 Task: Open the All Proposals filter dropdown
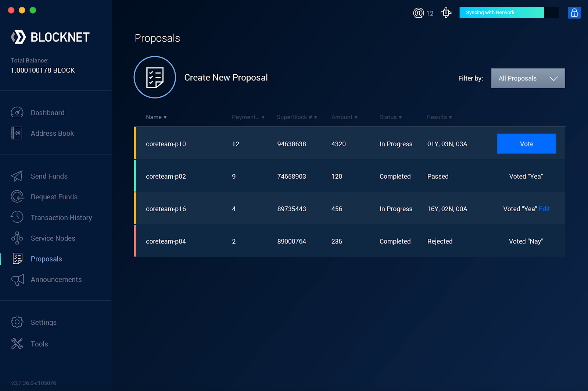coord(528,78)
